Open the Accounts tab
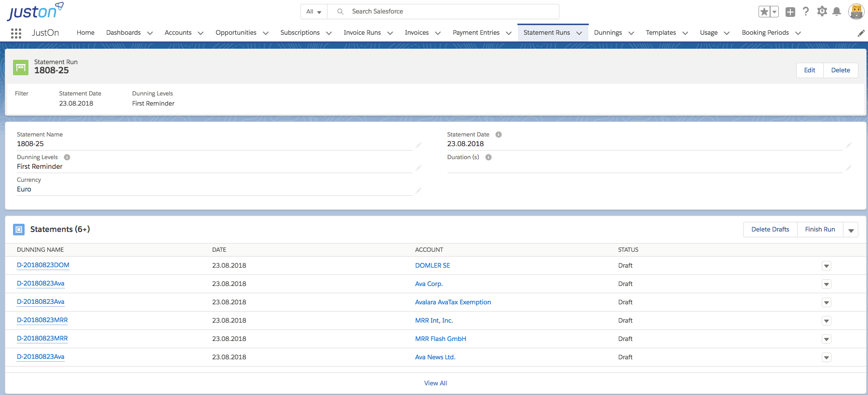This screenshot has height=395, width=868. 178,32
